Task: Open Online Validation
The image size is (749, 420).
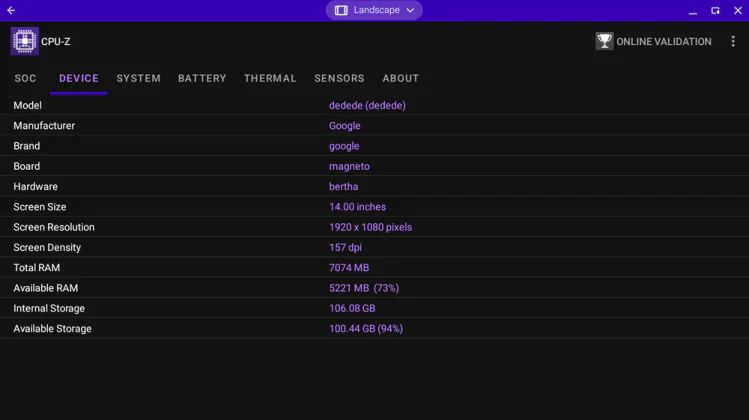Action: click(x=653, y=42)
